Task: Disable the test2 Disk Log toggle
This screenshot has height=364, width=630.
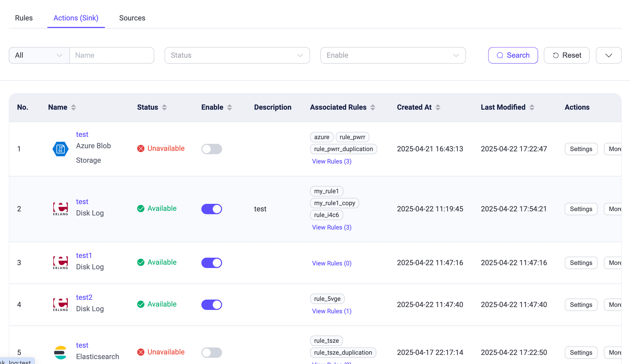Action: [x=211, y=304]
